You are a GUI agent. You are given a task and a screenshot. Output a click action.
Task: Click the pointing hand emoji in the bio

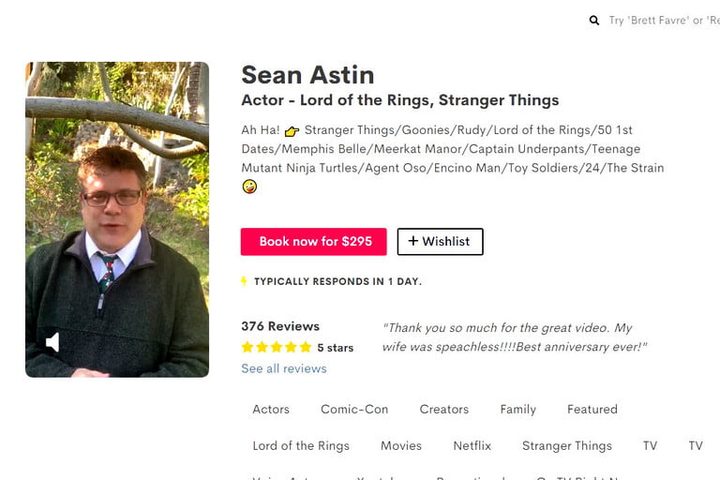pos(291,131)
